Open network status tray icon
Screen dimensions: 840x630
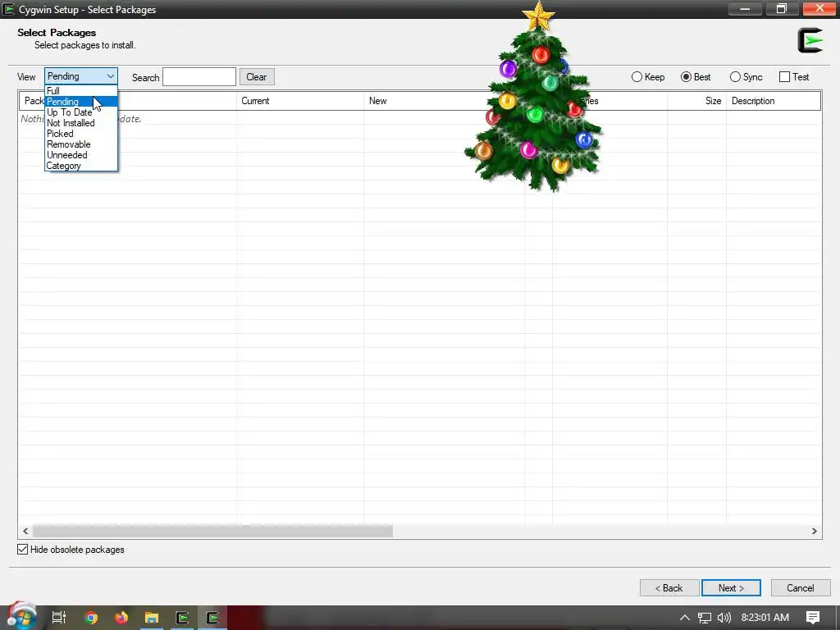(705, 618)
